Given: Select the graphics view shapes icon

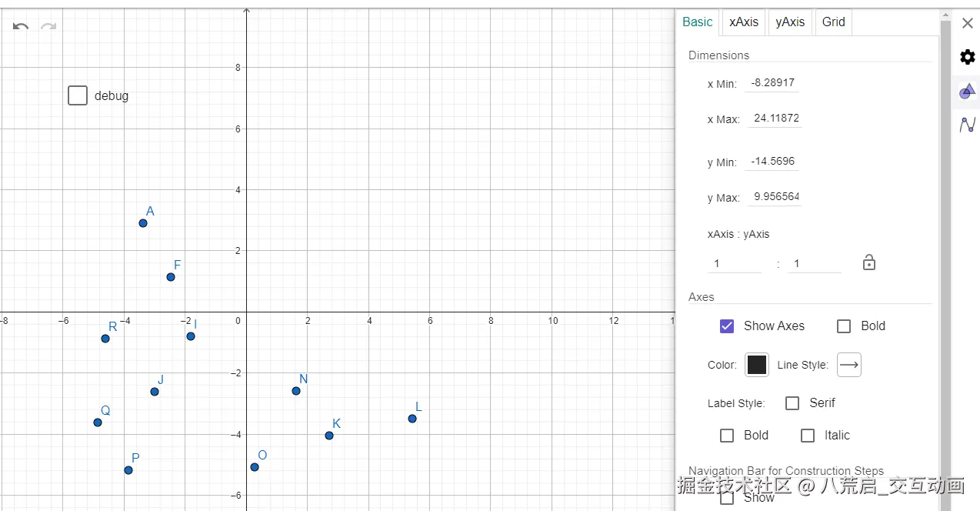Looking at the screenshot, I should click(x=968, y=92).
